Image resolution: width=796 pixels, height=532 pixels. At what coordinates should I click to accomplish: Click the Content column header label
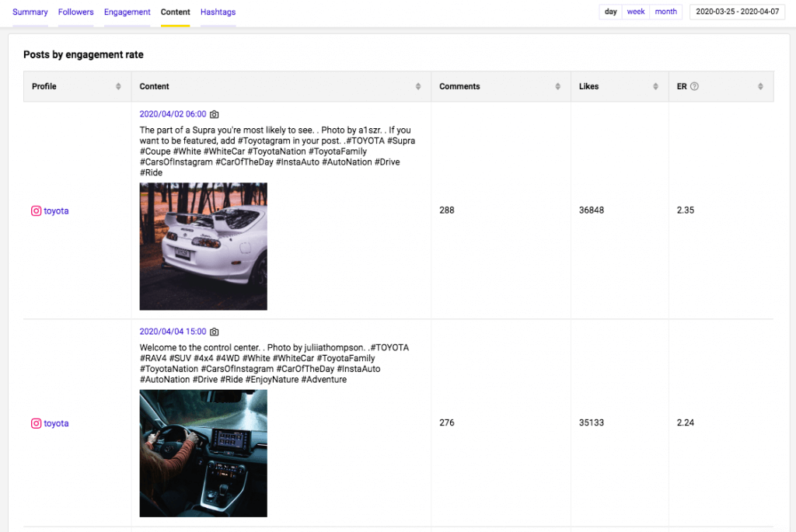[155, 86]
